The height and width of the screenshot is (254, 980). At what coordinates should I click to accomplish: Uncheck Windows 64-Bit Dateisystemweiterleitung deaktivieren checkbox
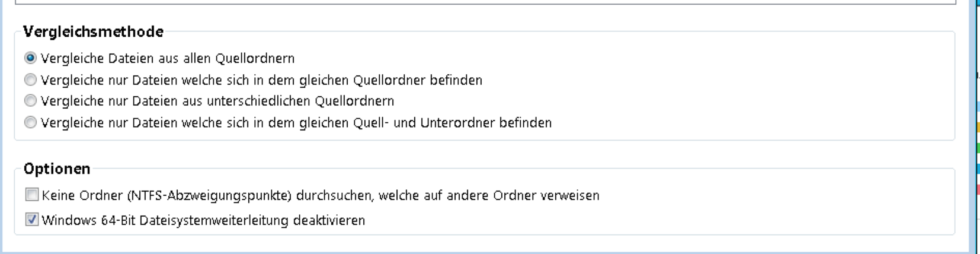click(x=32, y=220)
